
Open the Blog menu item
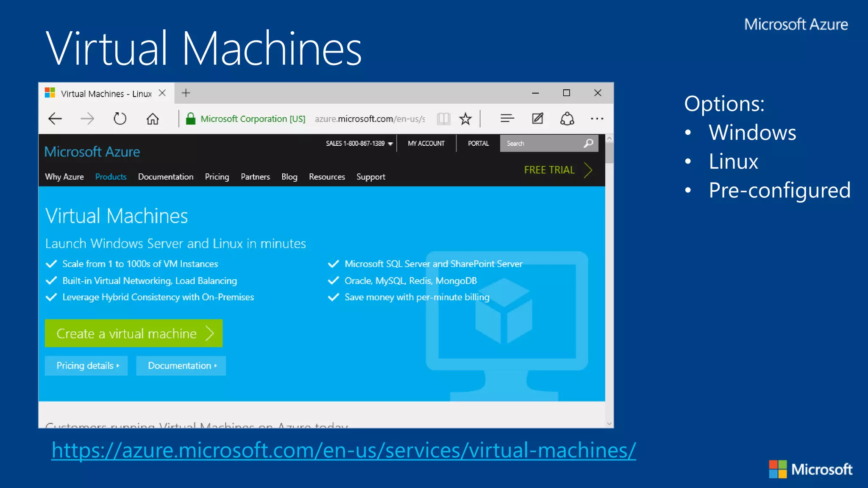pos(289,177)
